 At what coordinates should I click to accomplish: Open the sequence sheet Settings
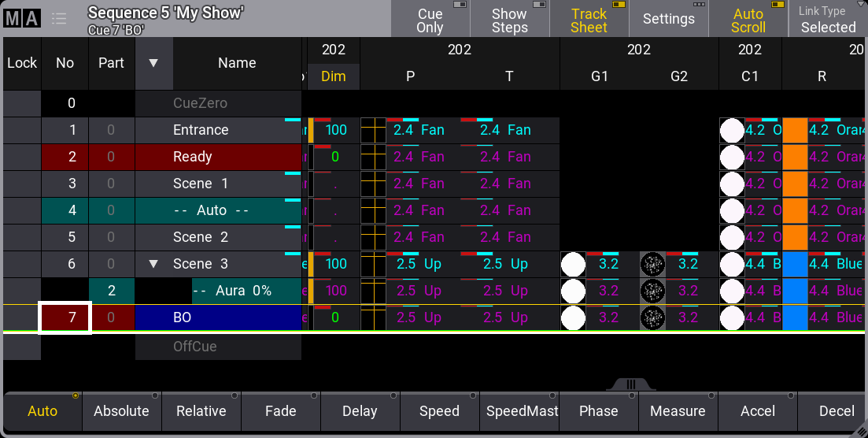(668, 20)
